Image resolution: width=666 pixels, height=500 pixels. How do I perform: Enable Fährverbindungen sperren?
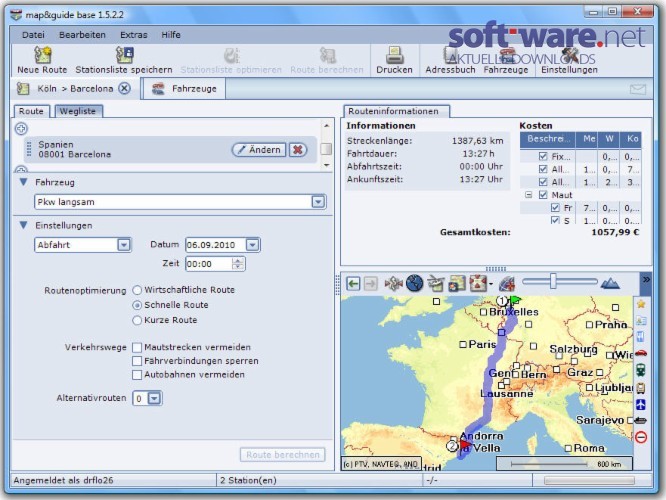137,361
